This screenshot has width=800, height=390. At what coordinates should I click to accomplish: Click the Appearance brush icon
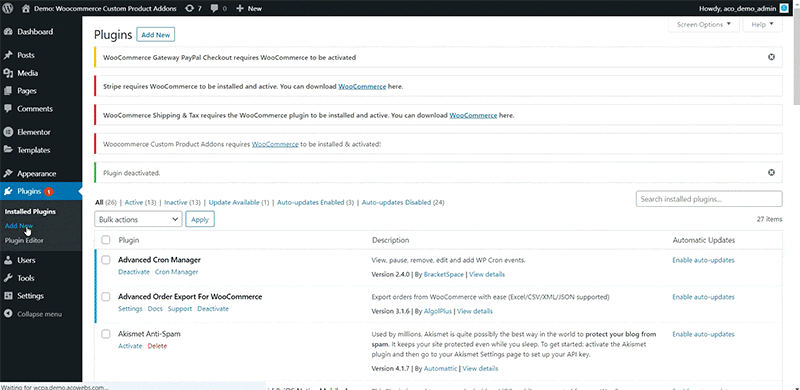point(8,173)
